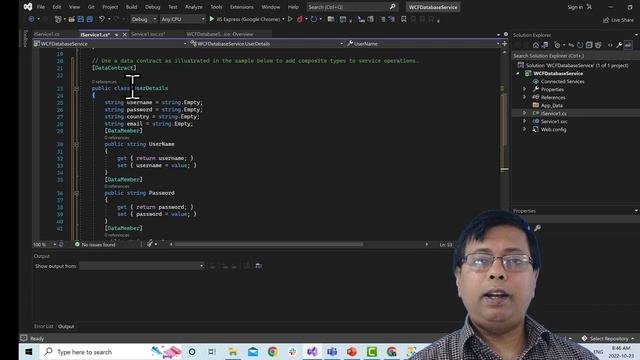Click the Visual Studio search box

[351, 7]
